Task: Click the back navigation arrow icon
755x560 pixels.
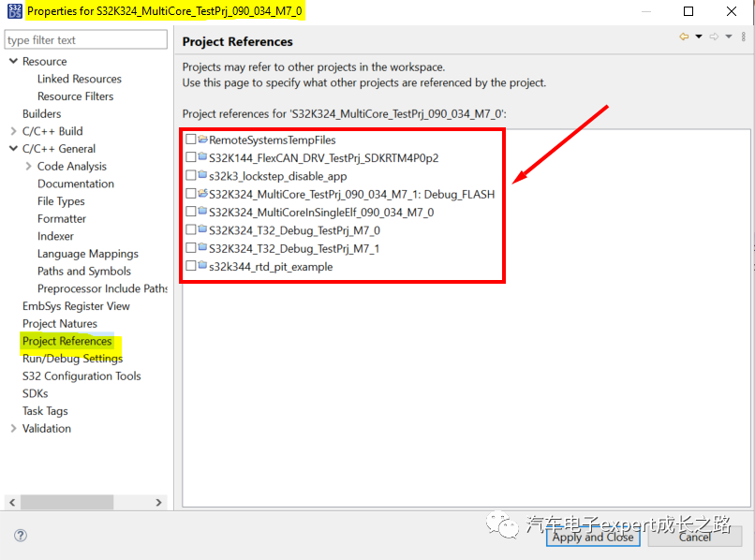Action: [x=684, y=37]
